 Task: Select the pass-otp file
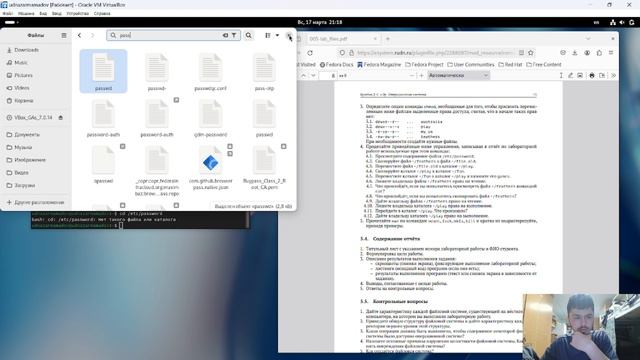[x=264, y=71]
